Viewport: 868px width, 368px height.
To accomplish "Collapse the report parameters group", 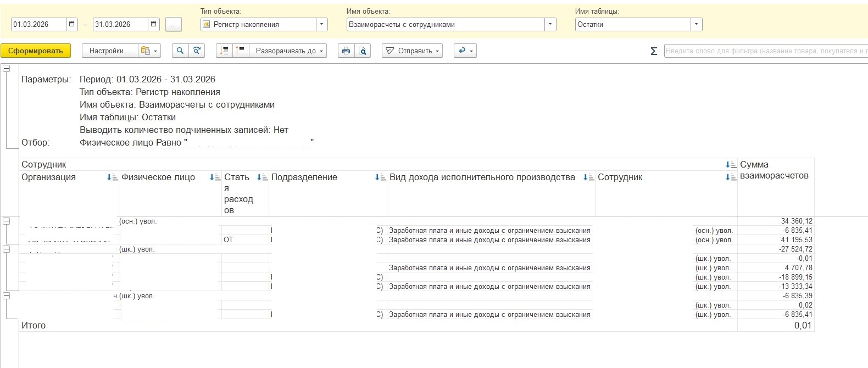I will click(x=7, y=69).
